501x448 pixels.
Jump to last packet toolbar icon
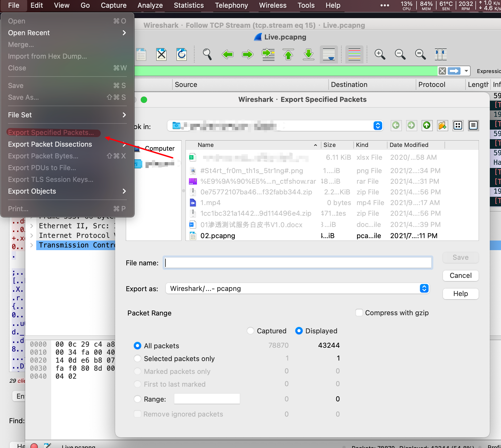pos(309,54)
